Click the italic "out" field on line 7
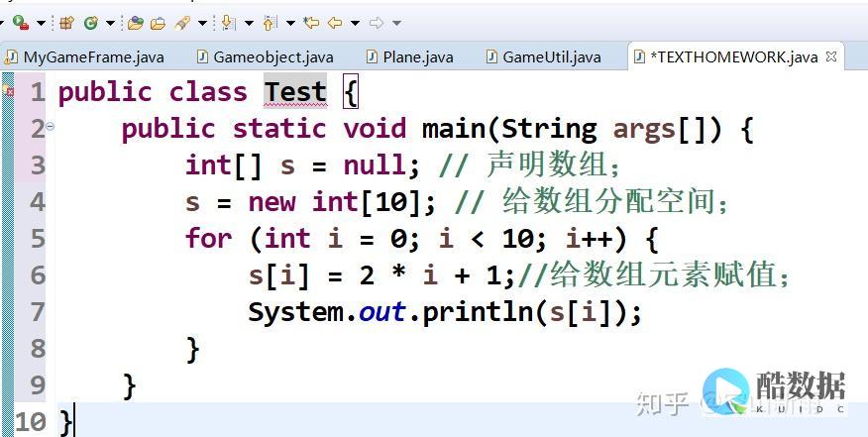This screenshot has height=437, width=868. coord(382,312)
